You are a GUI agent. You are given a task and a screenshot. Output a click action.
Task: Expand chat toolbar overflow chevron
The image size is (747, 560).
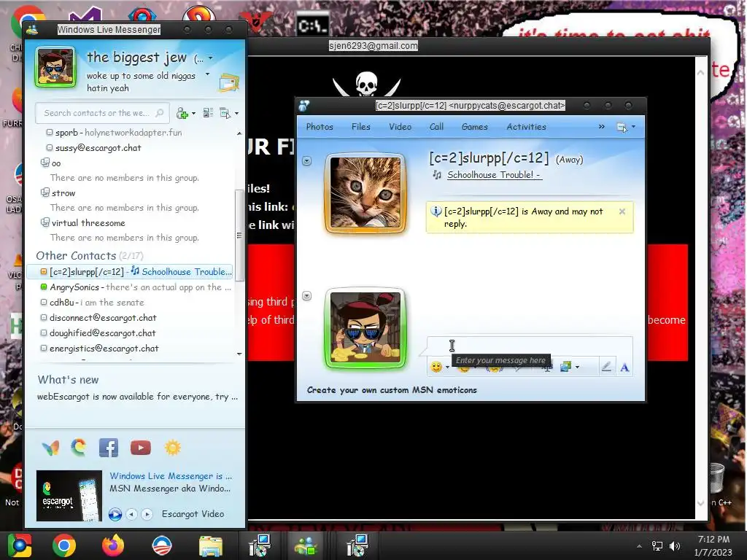(601, 126)
